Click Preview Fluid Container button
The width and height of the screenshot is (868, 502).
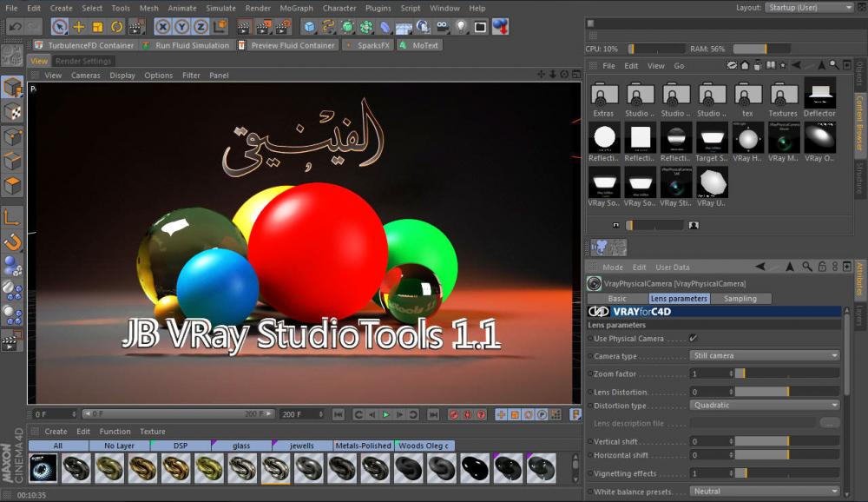(x=286, y=45)
